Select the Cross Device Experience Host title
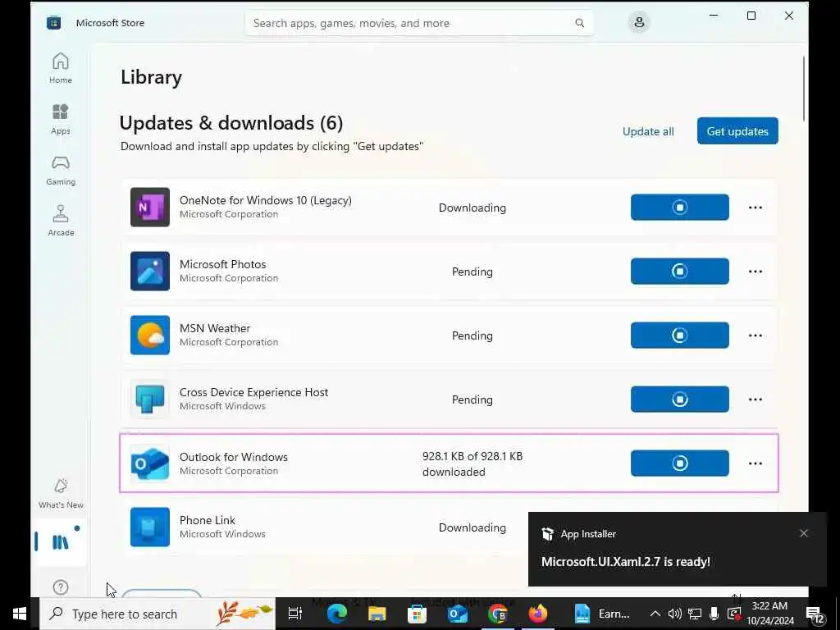Viewport: 840px width, 630px height. (x=254, y=392)
